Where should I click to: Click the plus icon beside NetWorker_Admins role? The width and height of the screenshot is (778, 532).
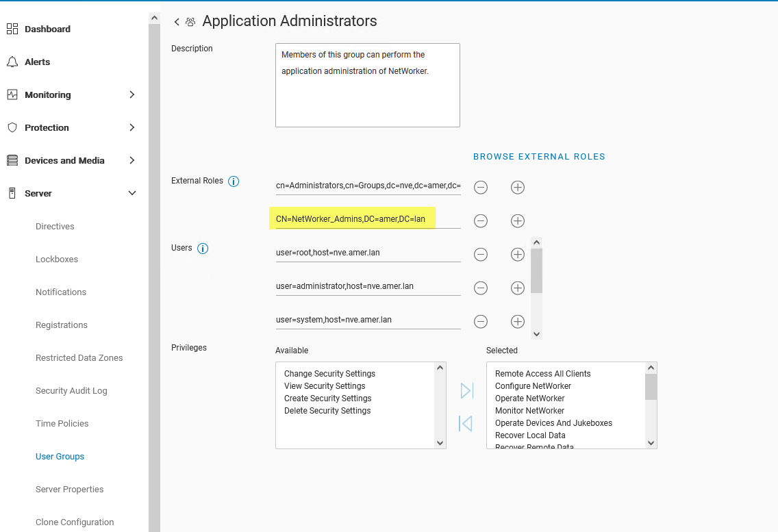[517, 220]
